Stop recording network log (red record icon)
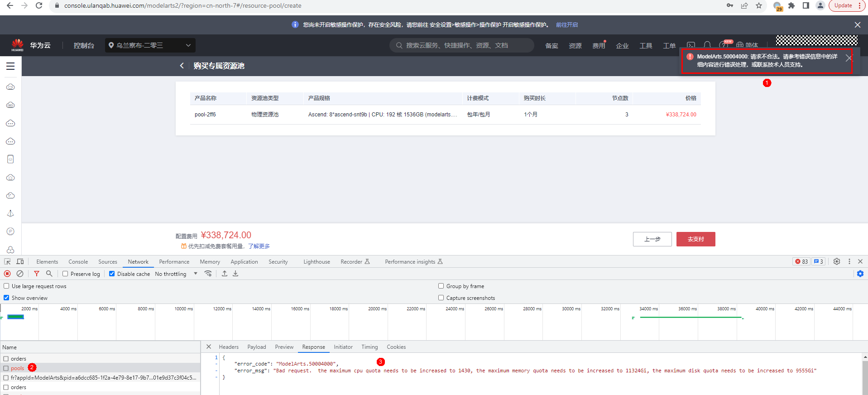 [7, 274]
